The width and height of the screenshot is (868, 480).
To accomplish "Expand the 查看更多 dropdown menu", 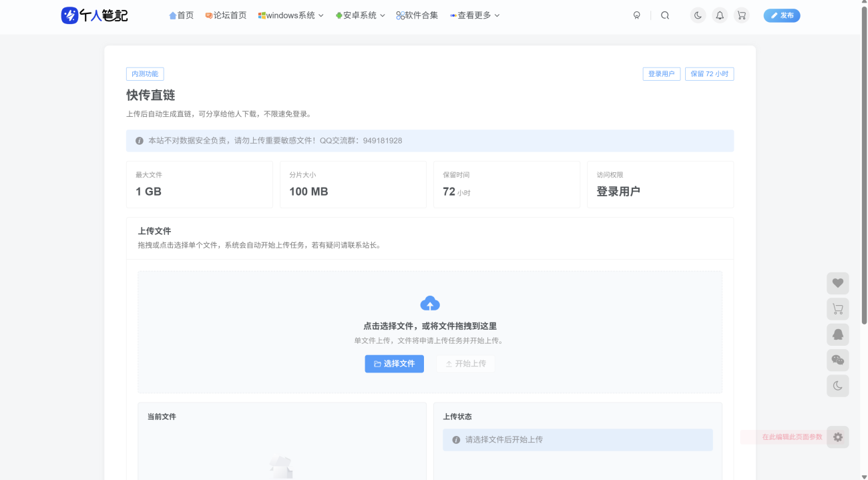I will (x=475, y=15).
